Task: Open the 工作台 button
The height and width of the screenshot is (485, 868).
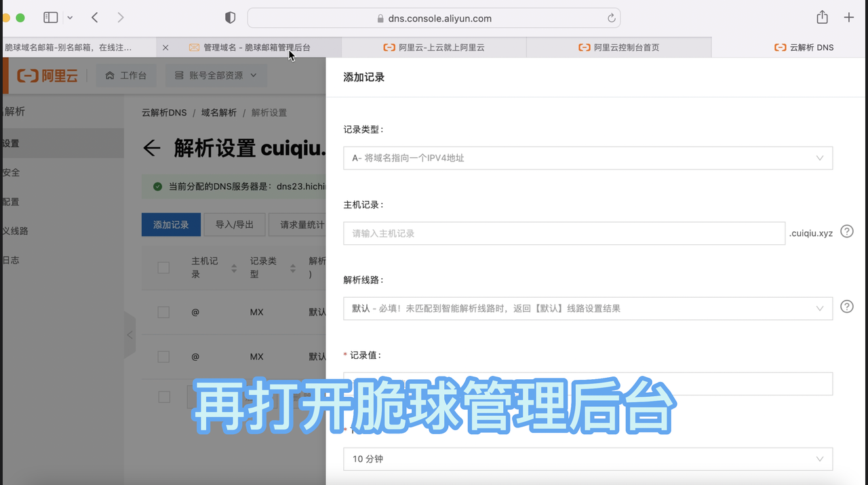Action: [126, 75]
